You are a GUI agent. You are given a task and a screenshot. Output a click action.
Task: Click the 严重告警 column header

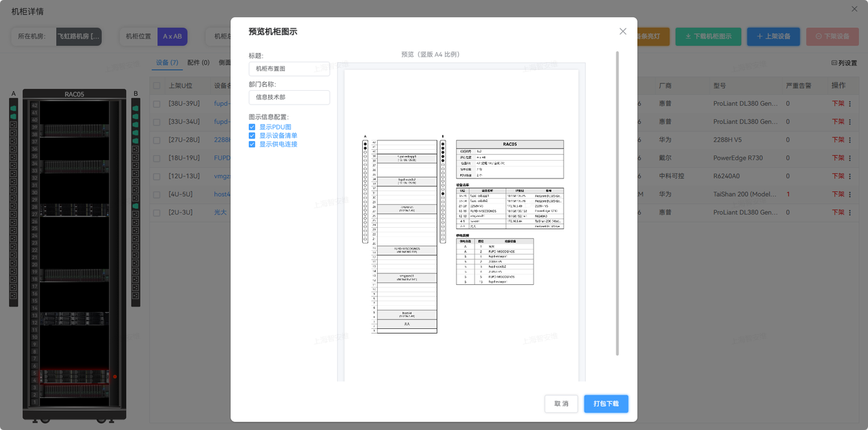(x=799, y=86)
